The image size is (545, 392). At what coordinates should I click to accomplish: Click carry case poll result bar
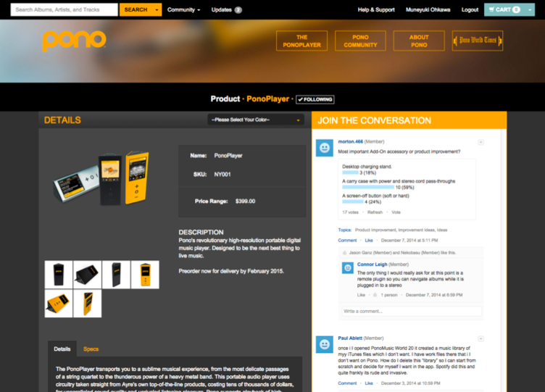coord(368,188)
